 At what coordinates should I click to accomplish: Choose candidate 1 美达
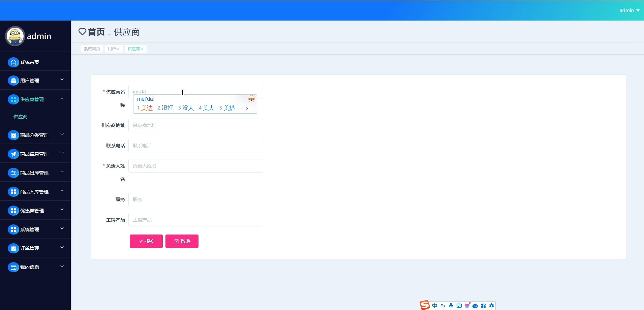pos(145,108)
